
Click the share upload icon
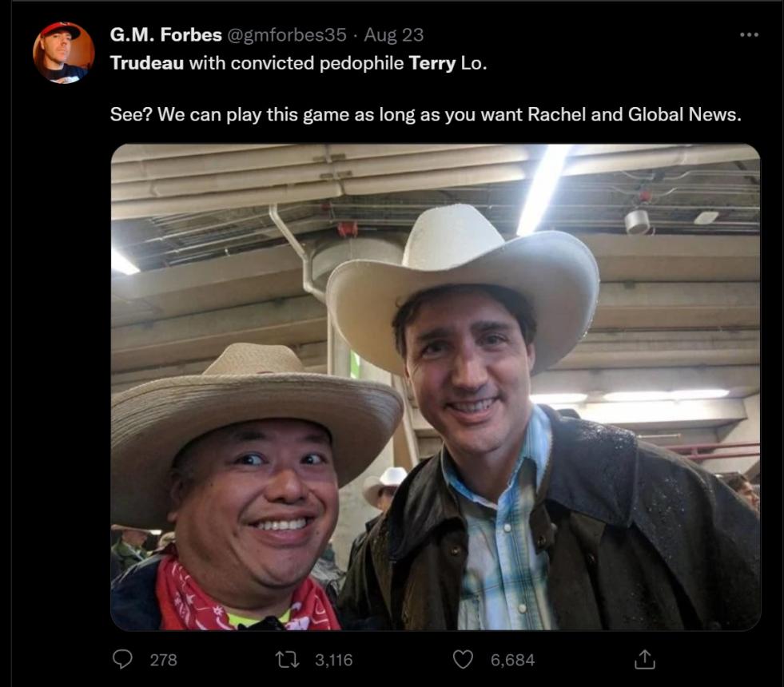click(644, 659)
